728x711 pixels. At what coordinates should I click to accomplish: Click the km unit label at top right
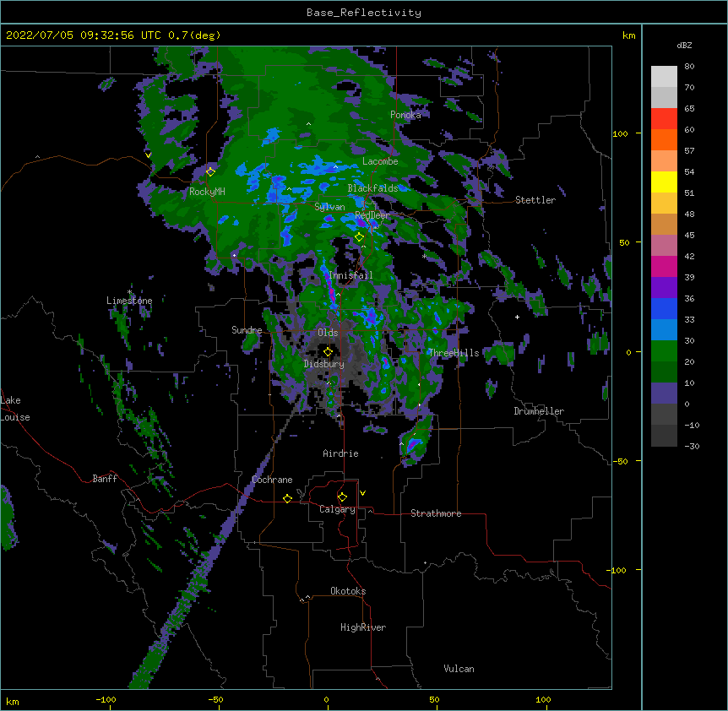pos(628,35)
